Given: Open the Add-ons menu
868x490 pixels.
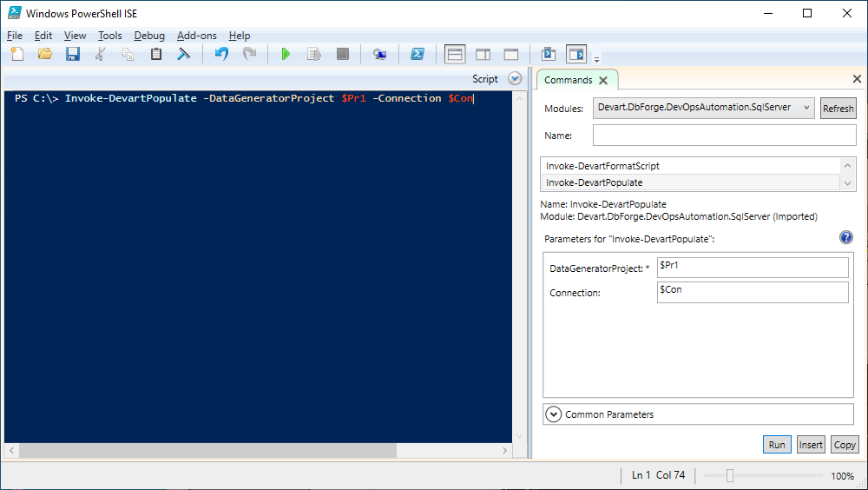Looking at the screenshot, I should [196, 36].
